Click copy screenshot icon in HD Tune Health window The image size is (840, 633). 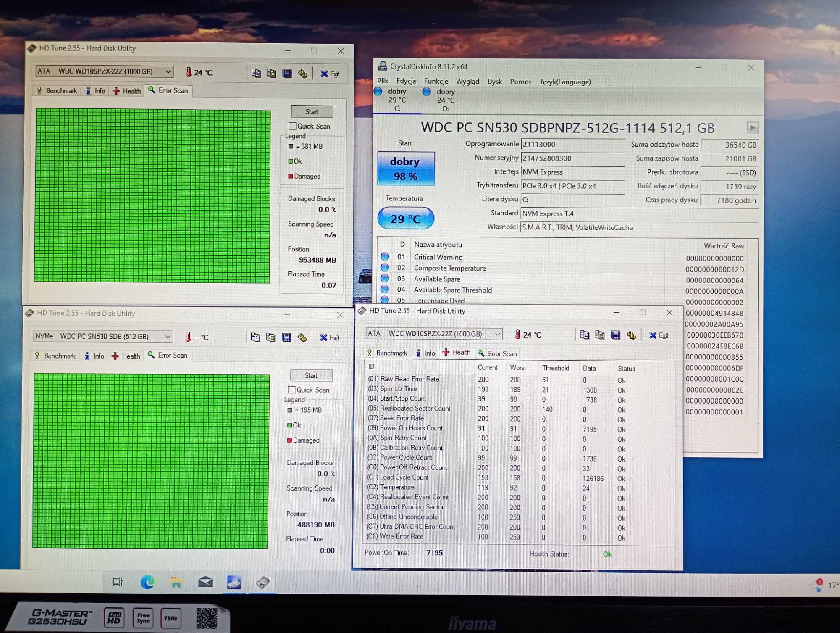click(x=600, y=335)
